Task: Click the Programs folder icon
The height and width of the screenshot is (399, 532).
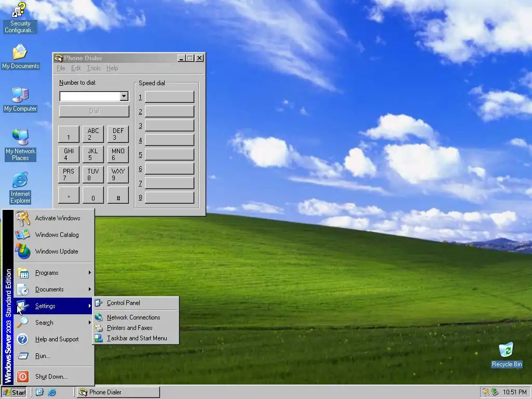Action: (23, 273)
